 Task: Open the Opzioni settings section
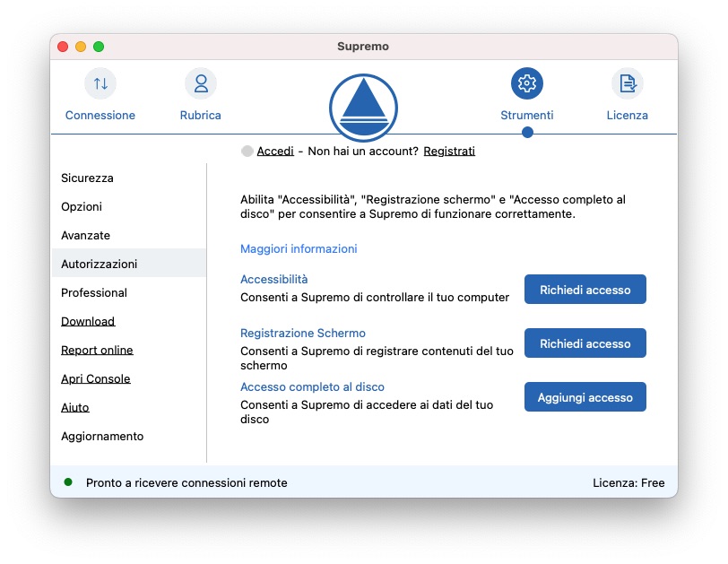(x=129, y=206)
